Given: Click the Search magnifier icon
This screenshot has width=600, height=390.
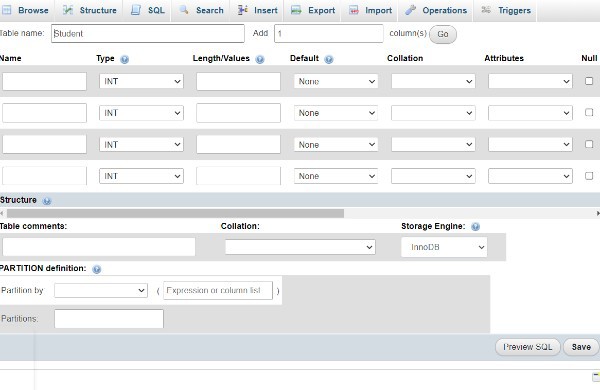Looking at the screenshot, I should [184, 10].
